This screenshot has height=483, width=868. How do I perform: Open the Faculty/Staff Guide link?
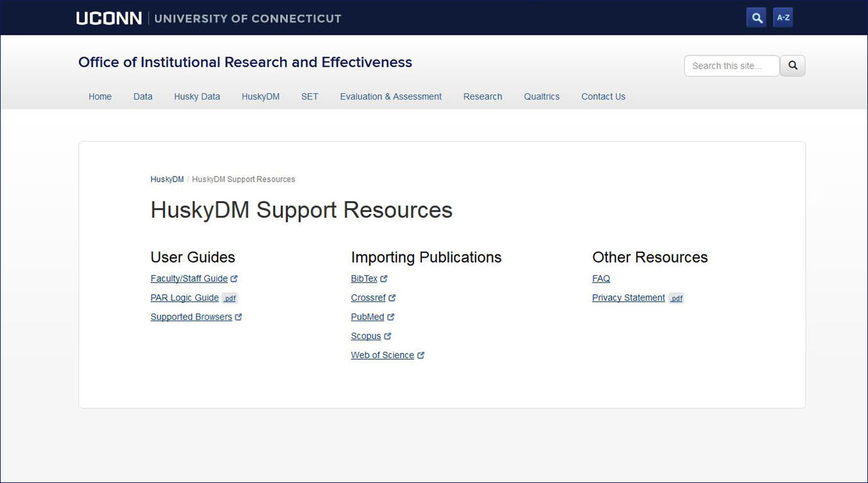tap(189, 279)
